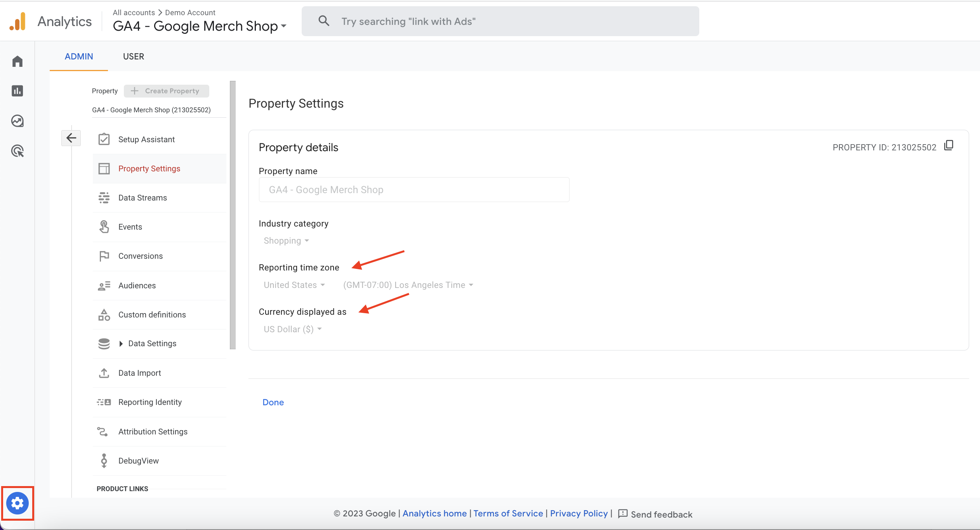Open the United States country dropdown
980x530 pixels.
click(x=294, y=285)
